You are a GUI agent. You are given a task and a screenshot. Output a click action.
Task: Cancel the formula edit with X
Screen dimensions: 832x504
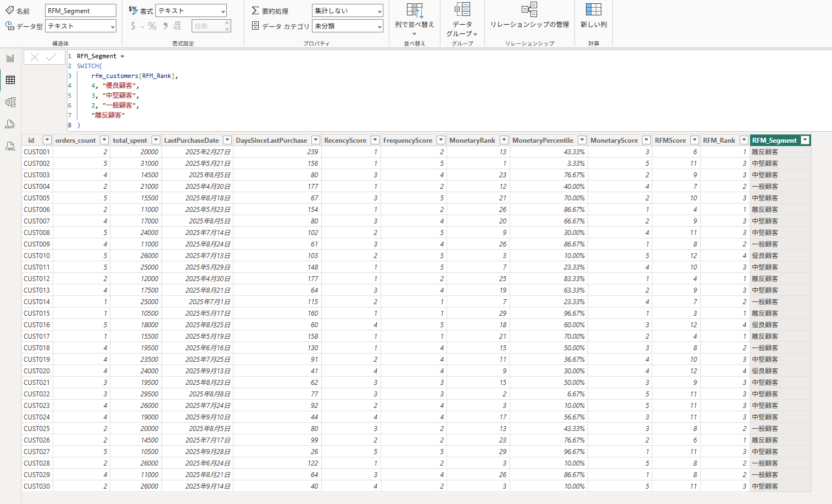click(x=35, y=57)
